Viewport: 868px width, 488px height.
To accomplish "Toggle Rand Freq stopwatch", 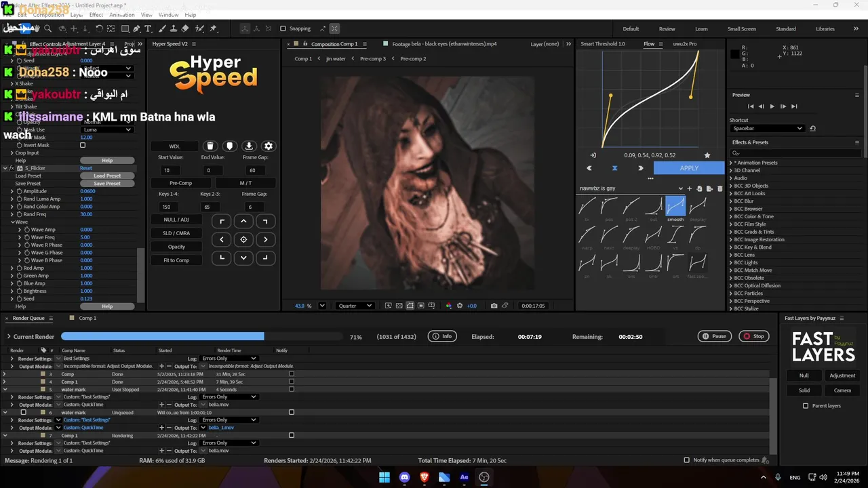I will (x=20, y=214).
